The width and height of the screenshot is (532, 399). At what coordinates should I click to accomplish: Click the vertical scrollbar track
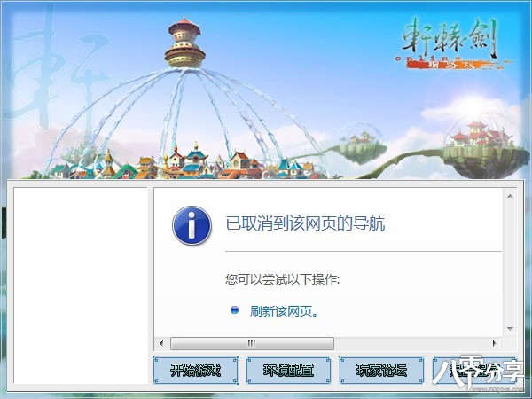[510, 262]
